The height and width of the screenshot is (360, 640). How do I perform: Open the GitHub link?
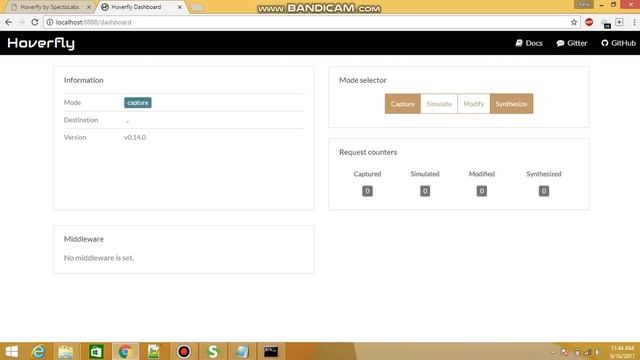618,43
